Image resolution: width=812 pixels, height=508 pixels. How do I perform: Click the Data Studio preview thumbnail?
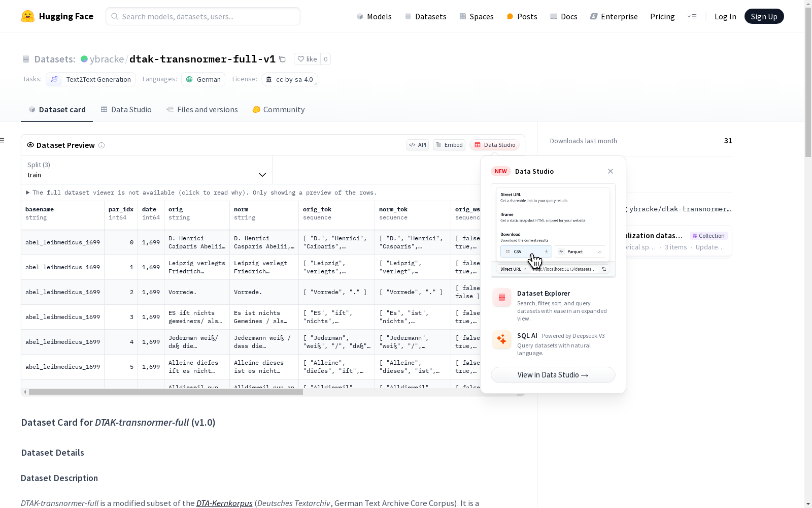pos(553,231)
